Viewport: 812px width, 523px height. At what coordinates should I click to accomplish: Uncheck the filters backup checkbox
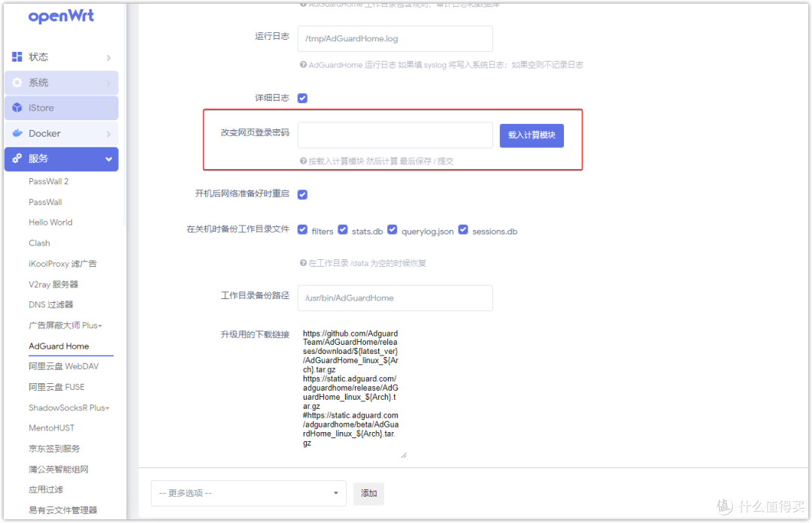tap(302, 229)
